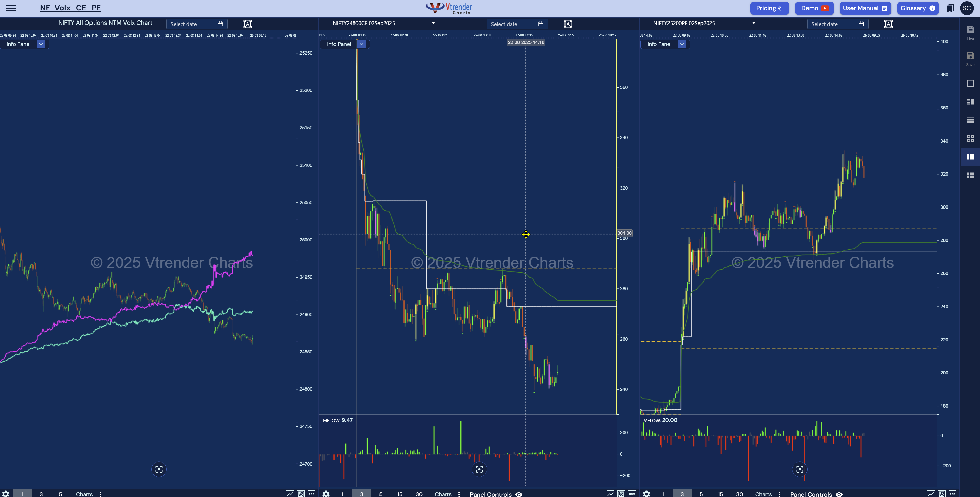Screen dimensions: 980x497
Task: Open the SC user profile avatar
Action: coord(967,8)
